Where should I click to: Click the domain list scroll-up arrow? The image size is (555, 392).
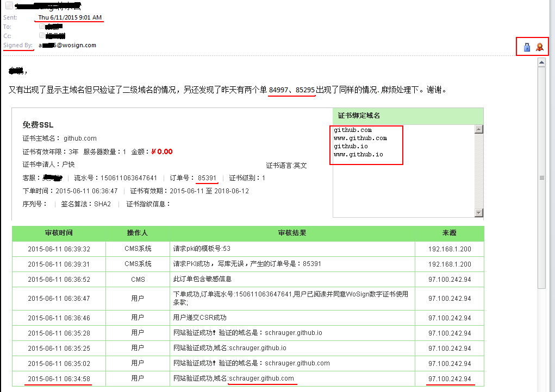click(478, 129)
